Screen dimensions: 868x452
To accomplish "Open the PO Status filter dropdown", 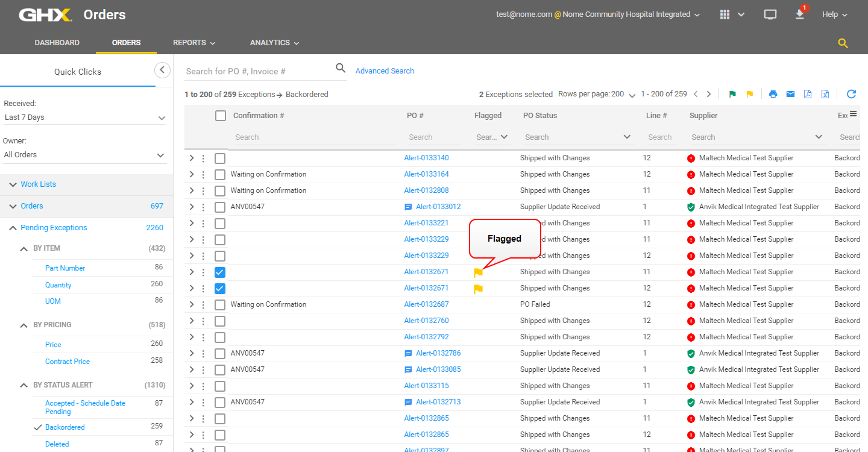I will tap(577, 137).
